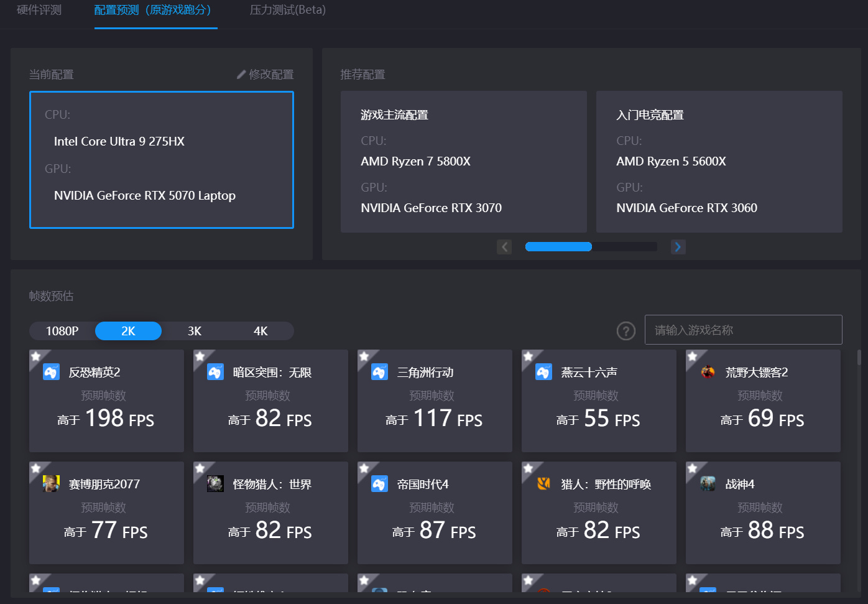Screen dimensions: 868x604
Task: Switch resolution to 3K
Action: click(195, 331)
